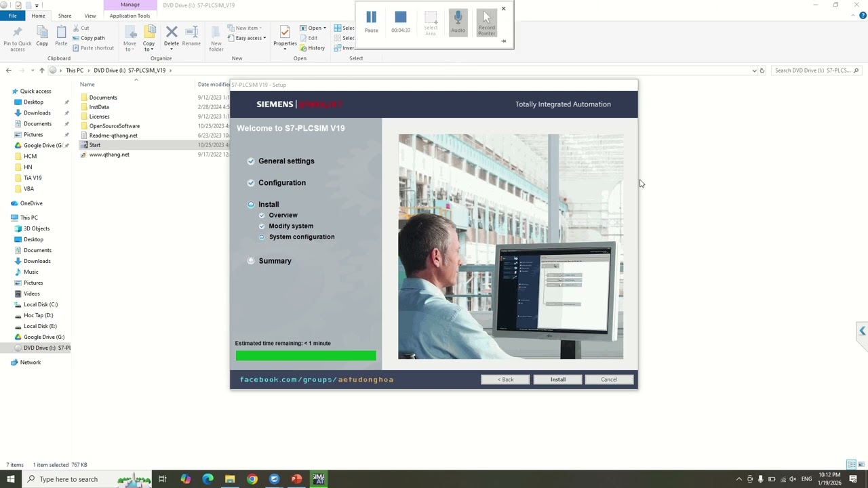Open the recent locations dropdown arrow
868x488 pixels.
(33, 70)
